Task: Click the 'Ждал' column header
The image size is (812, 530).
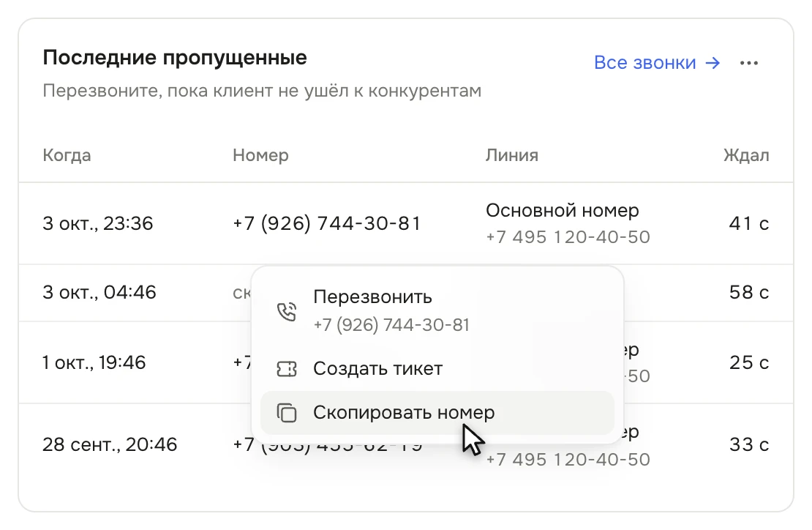Action: [746, 155]
